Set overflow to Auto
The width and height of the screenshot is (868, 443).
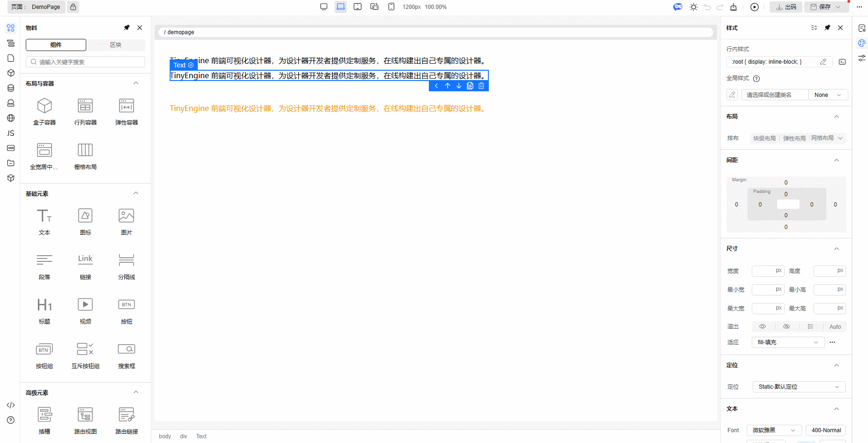click(835, 326)
